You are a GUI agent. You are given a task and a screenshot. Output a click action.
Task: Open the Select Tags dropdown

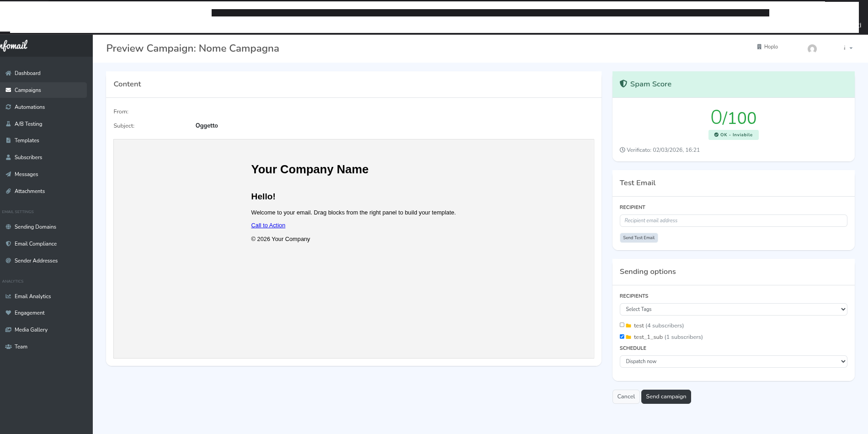click(733, 309)
